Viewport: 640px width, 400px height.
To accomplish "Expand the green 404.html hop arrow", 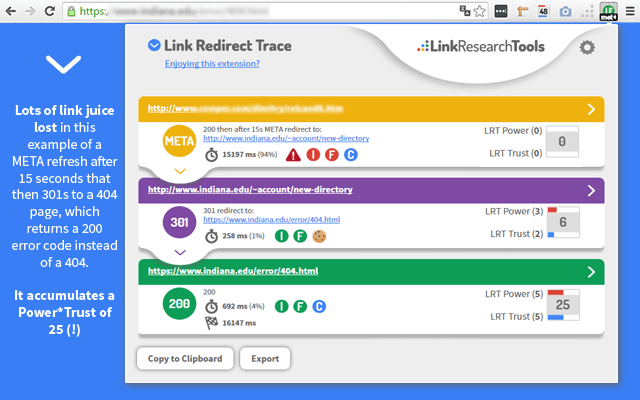I will click(590, 271).
